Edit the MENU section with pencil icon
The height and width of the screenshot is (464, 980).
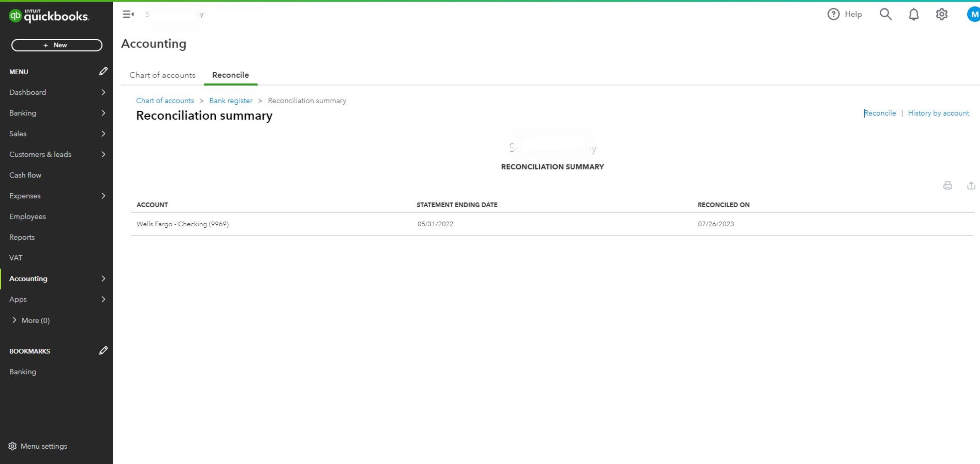coord(103,72)
